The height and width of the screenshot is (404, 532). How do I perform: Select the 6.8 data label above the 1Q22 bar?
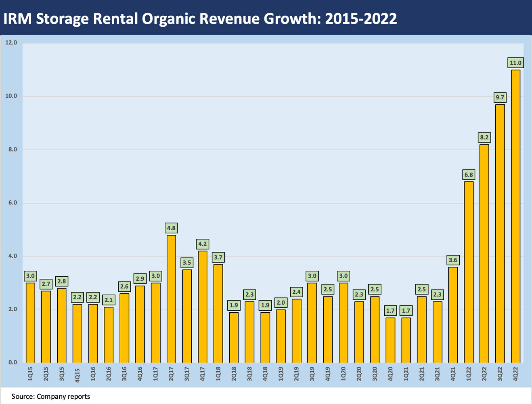coord(469,175)
